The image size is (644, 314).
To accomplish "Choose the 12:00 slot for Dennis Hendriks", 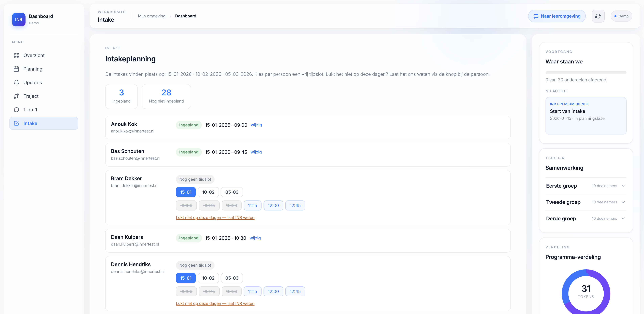I will tap(273, 291).
